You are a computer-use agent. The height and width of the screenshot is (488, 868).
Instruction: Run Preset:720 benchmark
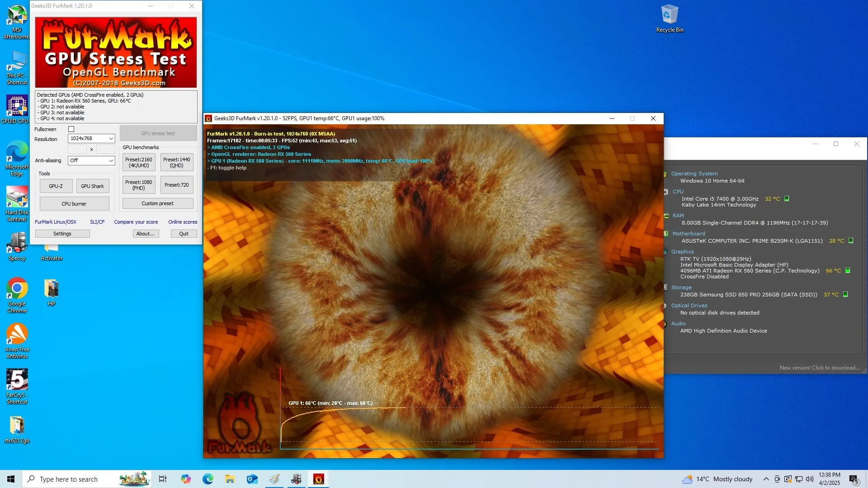pyautogui.click(x=177, y=185)
